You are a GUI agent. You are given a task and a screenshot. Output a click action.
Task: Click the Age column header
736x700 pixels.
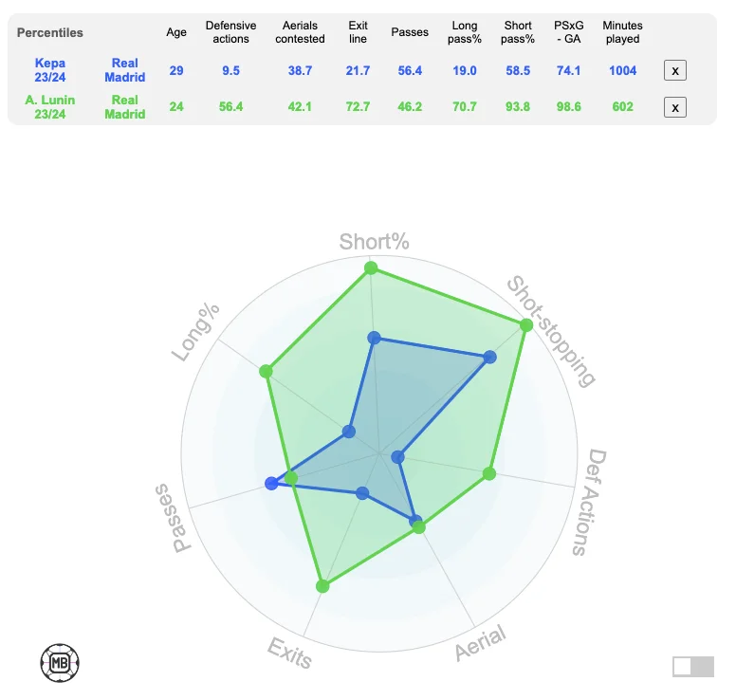[x=176, y=32]
